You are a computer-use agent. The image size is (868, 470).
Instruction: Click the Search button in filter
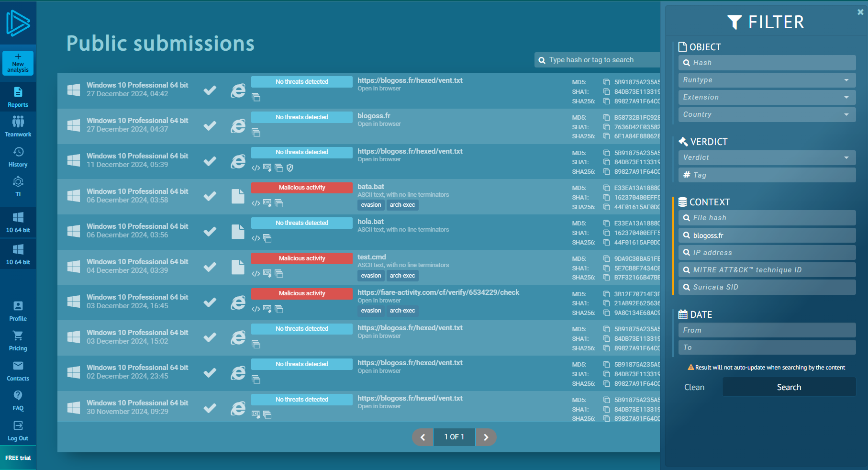[789, 387]
